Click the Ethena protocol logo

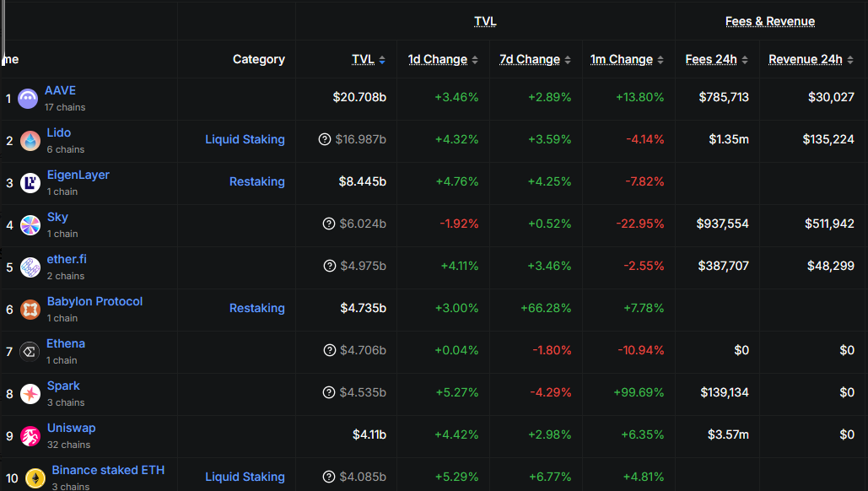(x=30, y=352)
